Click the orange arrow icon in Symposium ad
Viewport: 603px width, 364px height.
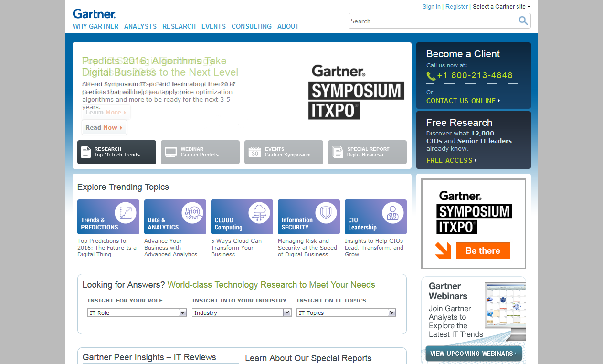[443, 250]
